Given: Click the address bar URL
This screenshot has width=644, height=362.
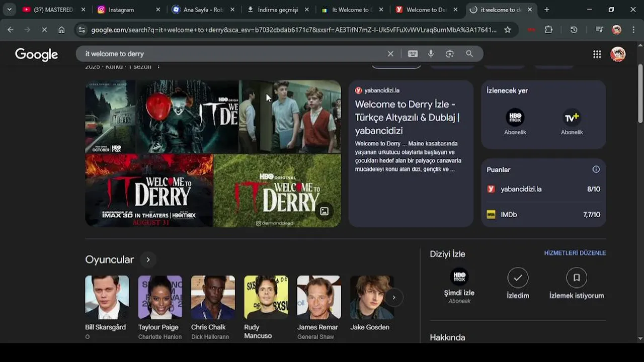Looking at the screenshot, I should coord(294,30).
